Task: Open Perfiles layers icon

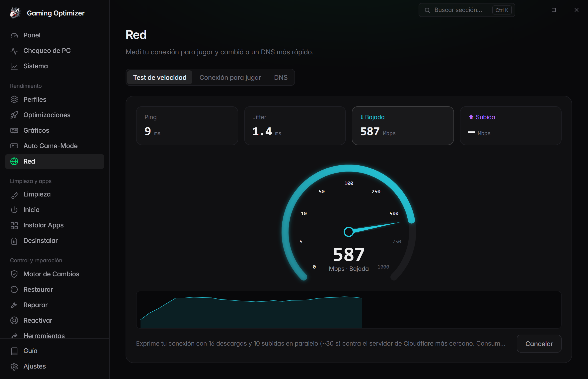Action: coord(14,99)
